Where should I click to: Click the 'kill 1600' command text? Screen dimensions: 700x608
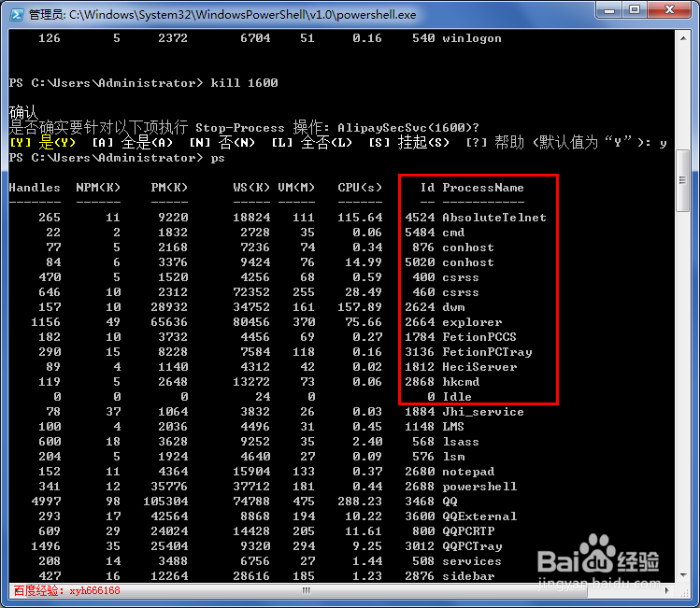pyautogui.click(x=244, y=83)
